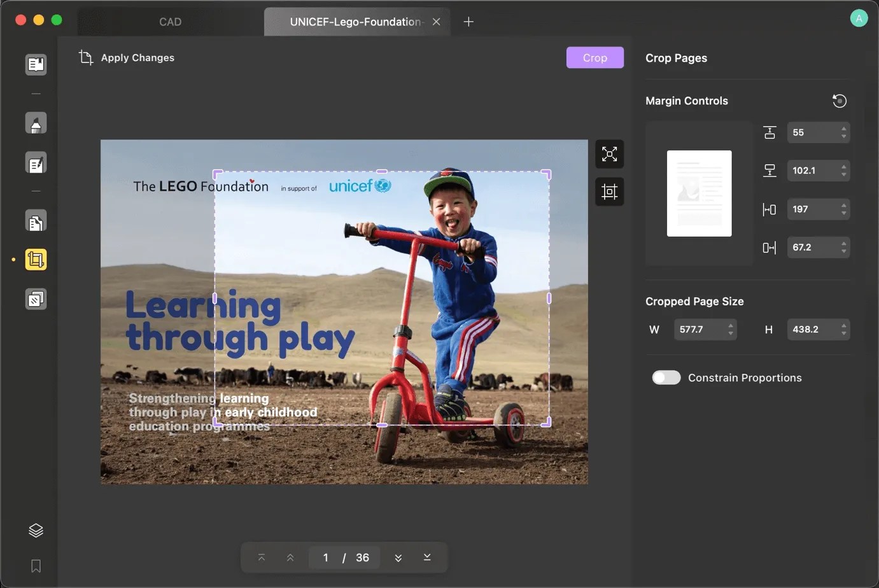Open the Edit PDF tool icon

[36, 163]
